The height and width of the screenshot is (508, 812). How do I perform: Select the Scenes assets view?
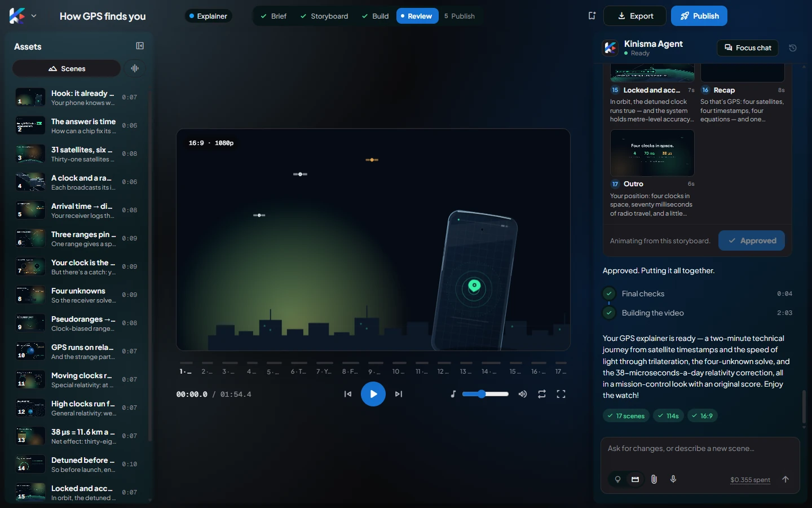pos(67,68)
